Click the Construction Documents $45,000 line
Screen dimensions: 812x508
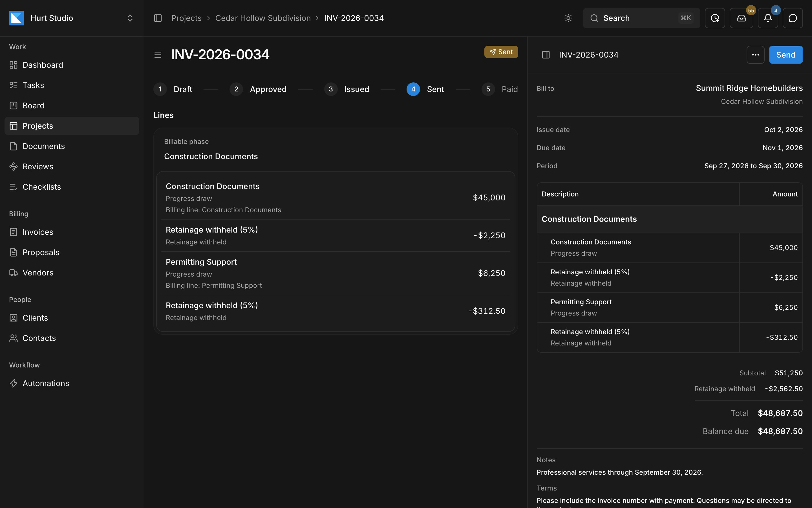tap(336, 198)
